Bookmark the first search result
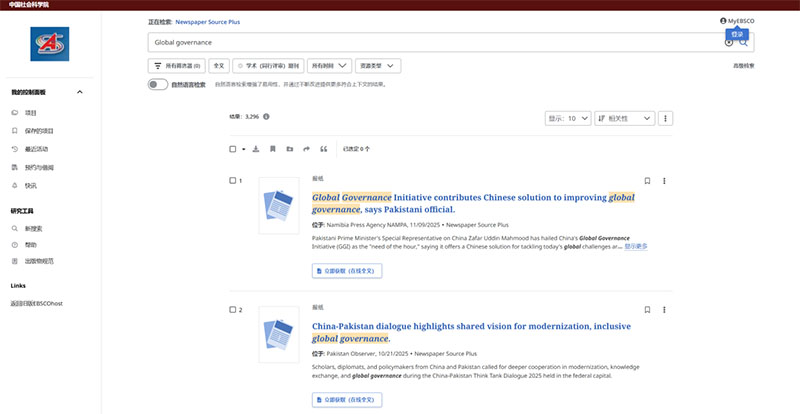 pos(647,181)
